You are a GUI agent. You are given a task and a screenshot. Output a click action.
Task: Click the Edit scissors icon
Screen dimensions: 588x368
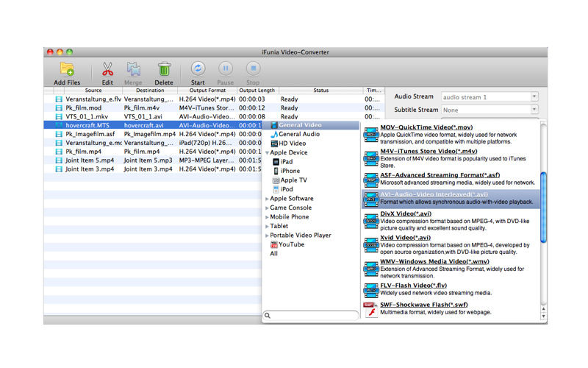pyautogui.click(x=107, y=70)
